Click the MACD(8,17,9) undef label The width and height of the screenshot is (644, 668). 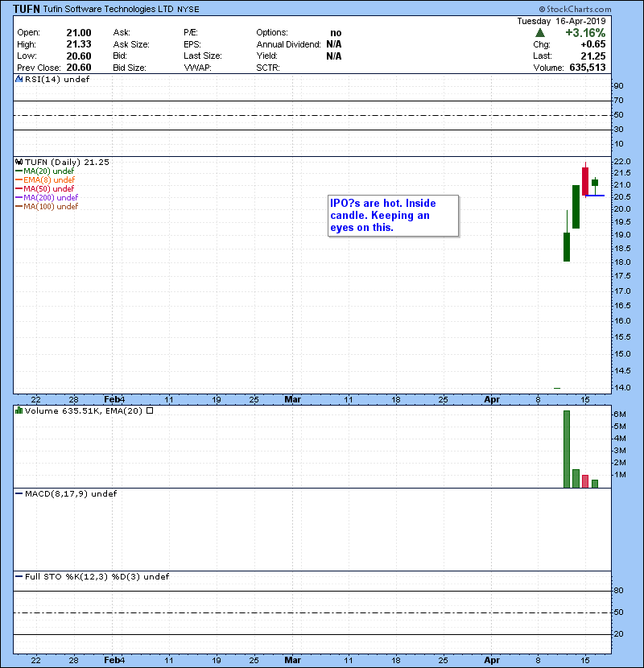click(71, 494)
